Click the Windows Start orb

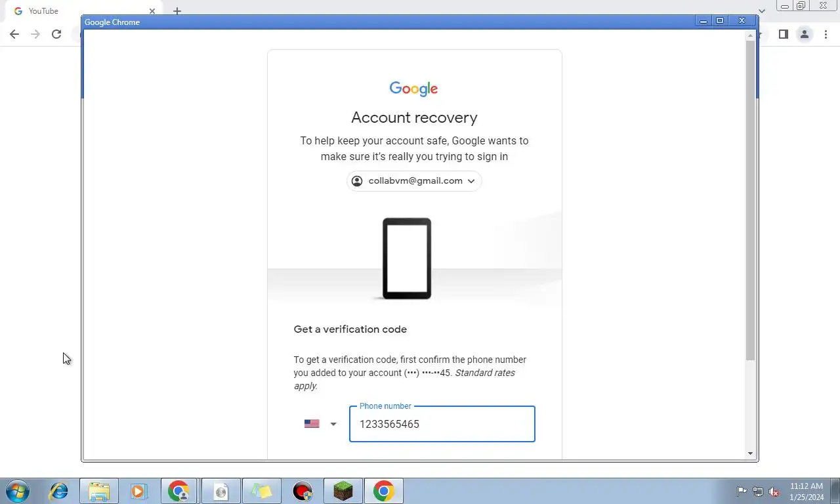pyautogui.click(x=17, y=491)
